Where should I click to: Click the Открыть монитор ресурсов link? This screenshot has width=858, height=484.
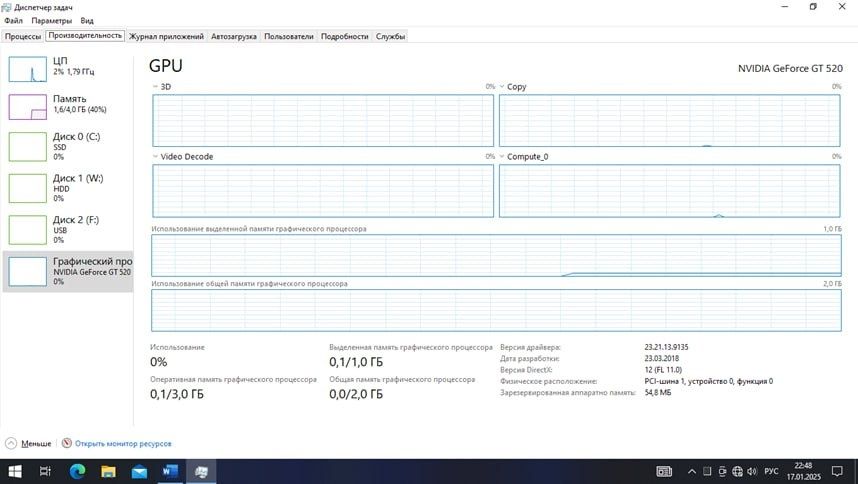[123, 444]
